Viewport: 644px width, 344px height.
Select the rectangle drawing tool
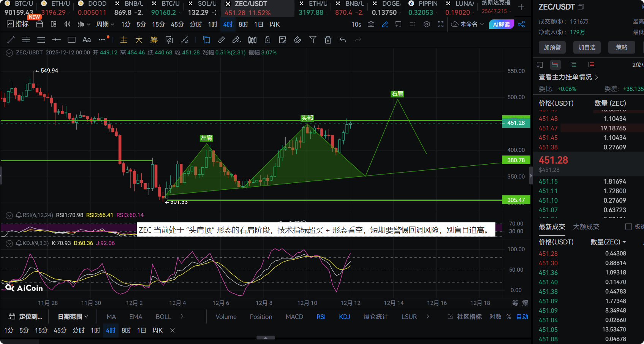coord(71,40)
